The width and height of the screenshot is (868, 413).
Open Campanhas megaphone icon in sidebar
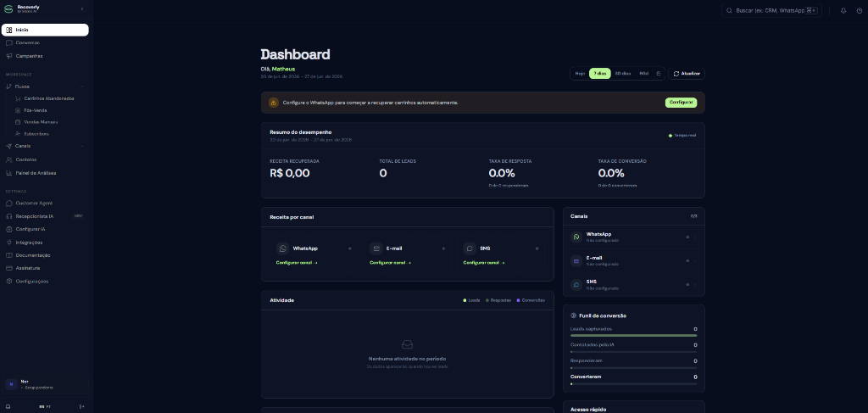coord(8,56)
